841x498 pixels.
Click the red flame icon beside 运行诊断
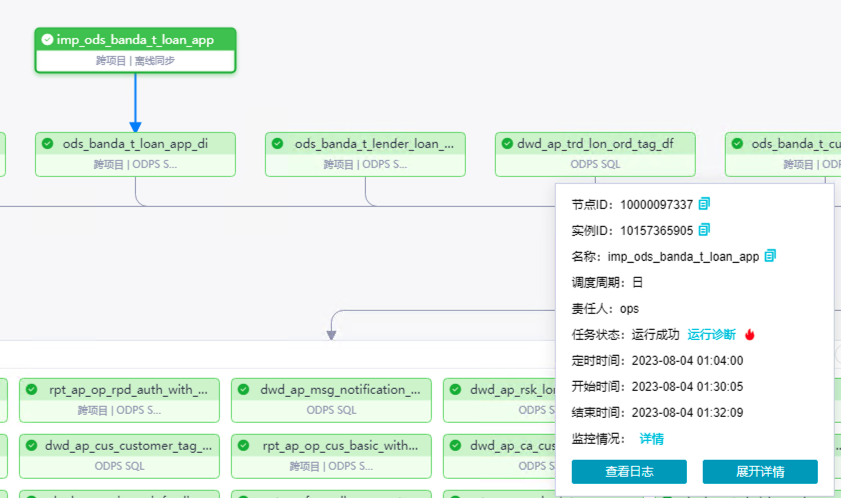(x=750, y=335)
